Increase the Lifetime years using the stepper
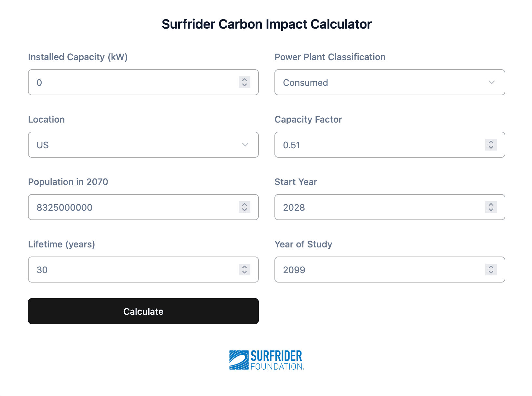532x396 pixels. coord(244,267)
